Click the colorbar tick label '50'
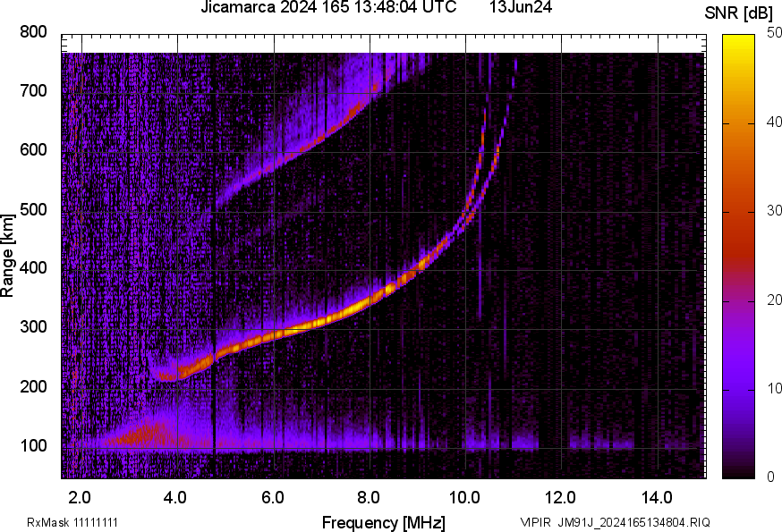 [774, 33]
